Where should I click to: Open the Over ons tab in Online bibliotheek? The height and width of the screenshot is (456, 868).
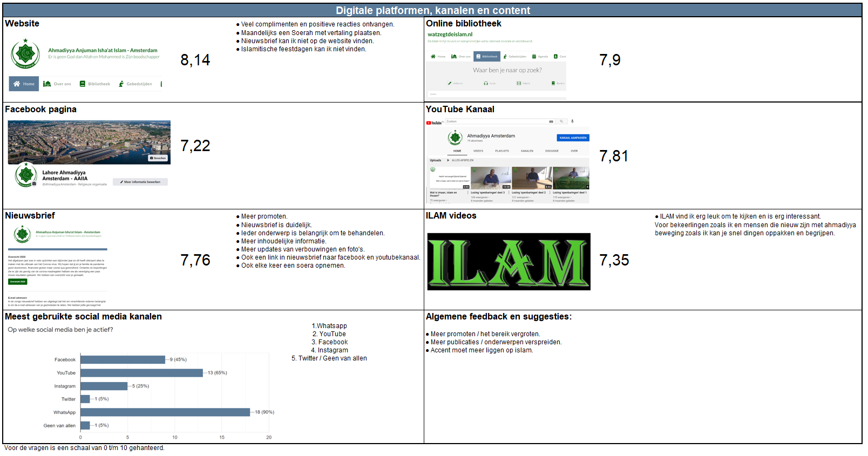click(x=461, y=57)
